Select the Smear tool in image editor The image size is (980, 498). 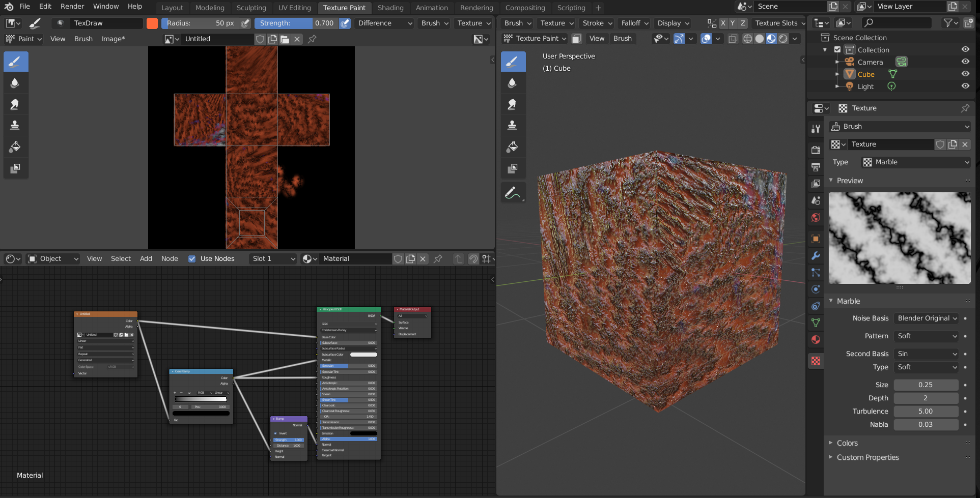tap(15, 104)
